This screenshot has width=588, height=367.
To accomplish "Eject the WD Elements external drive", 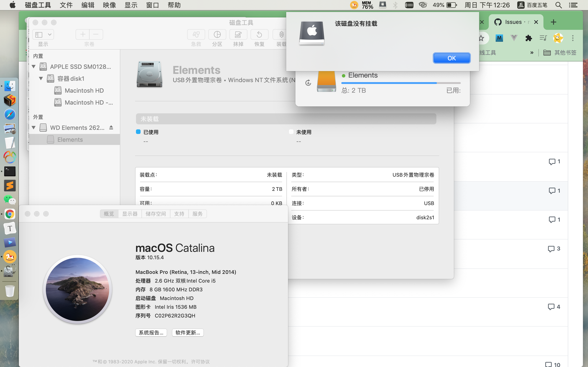I will point(112,127).
